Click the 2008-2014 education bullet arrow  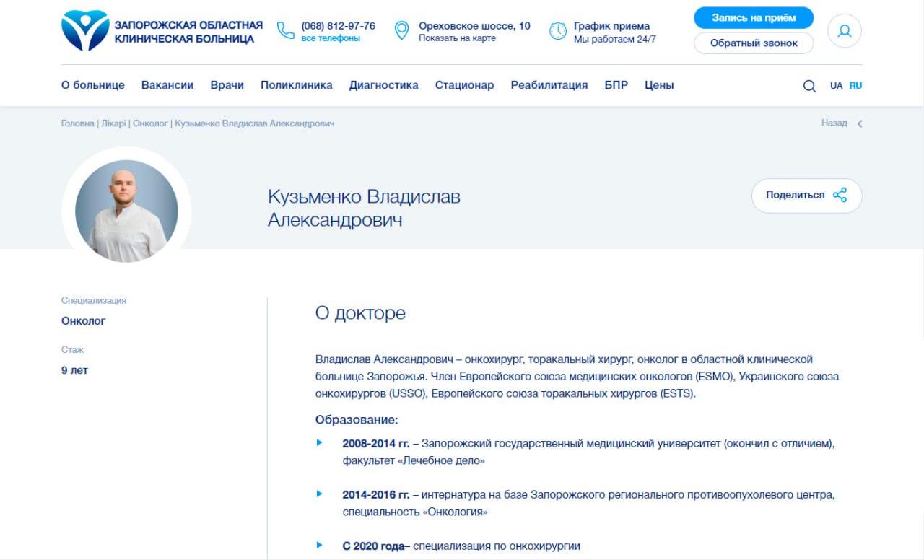(319, 442)
